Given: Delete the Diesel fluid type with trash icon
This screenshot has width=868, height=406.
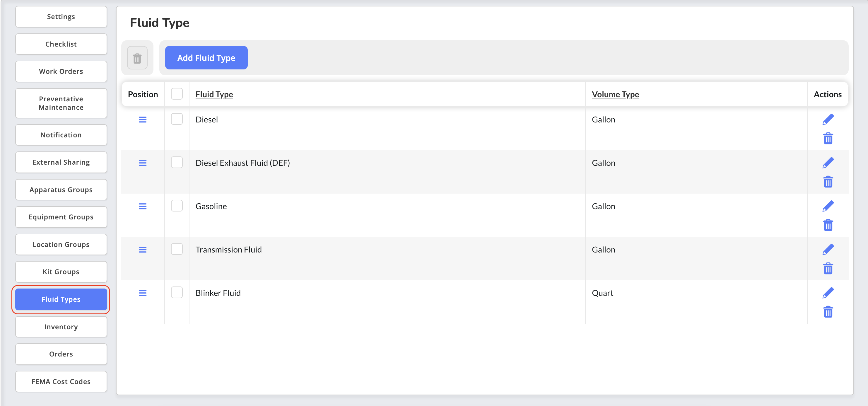Looking at the screenshot, I should (828, 139).
